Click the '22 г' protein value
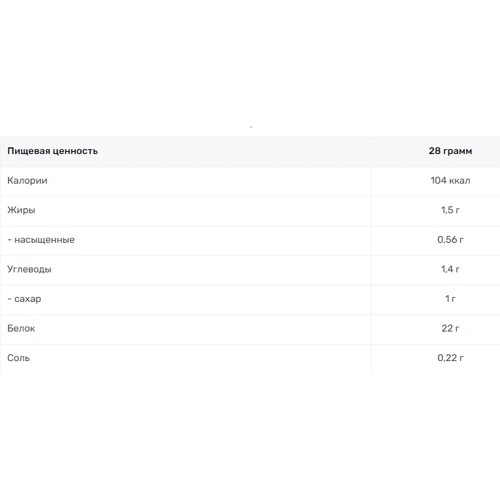This screenshot has height=500, width=500. point(450,328)
